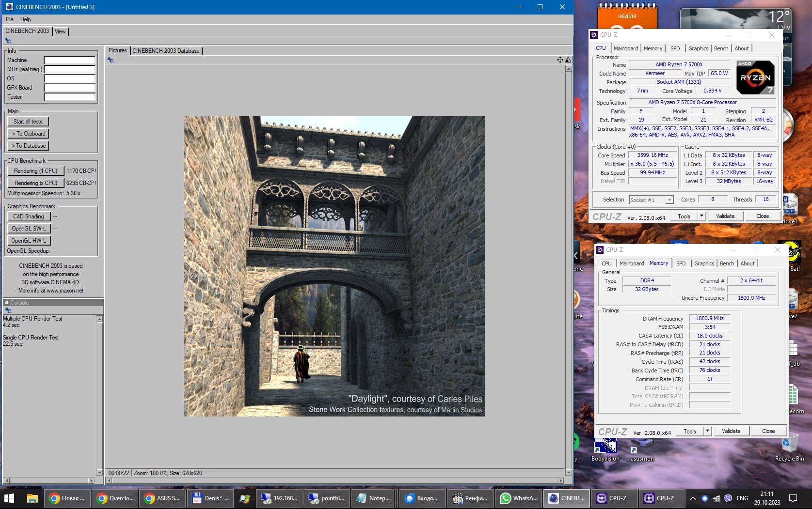Click Tools button in lower CPU-Z
Viewport: 812px width, 509px height.
tap(689, 431)
